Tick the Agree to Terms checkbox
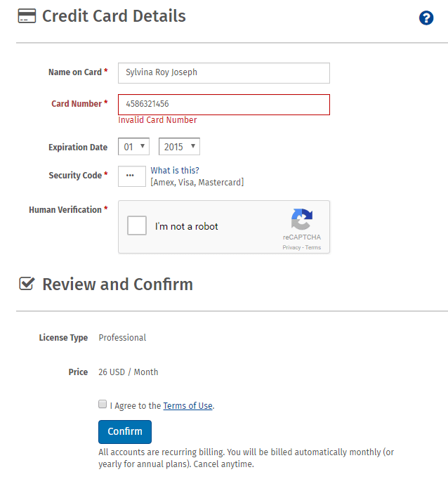The height and width of the screenshot is (491, 448). point(103,404)
